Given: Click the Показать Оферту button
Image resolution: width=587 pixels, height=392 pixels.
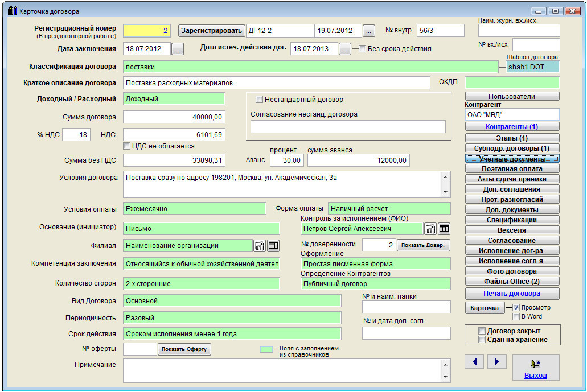Looking at the screenshot, I should tap(184, 349).
